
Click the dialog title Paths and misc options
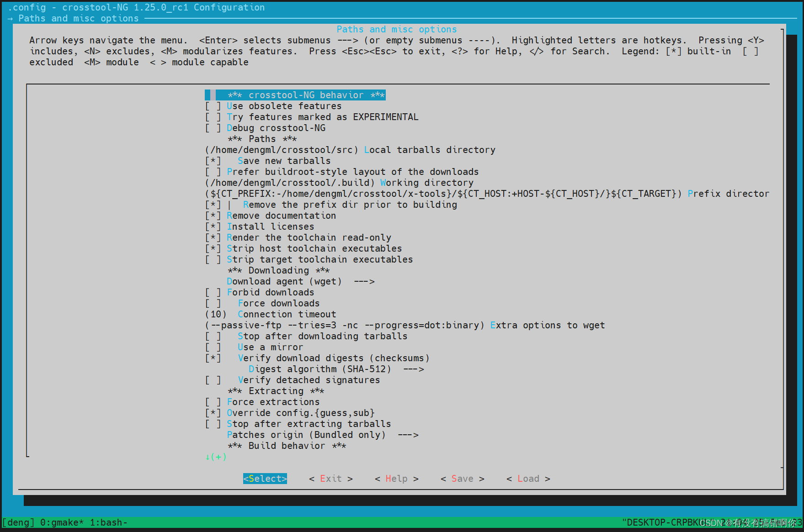[397, 29]
